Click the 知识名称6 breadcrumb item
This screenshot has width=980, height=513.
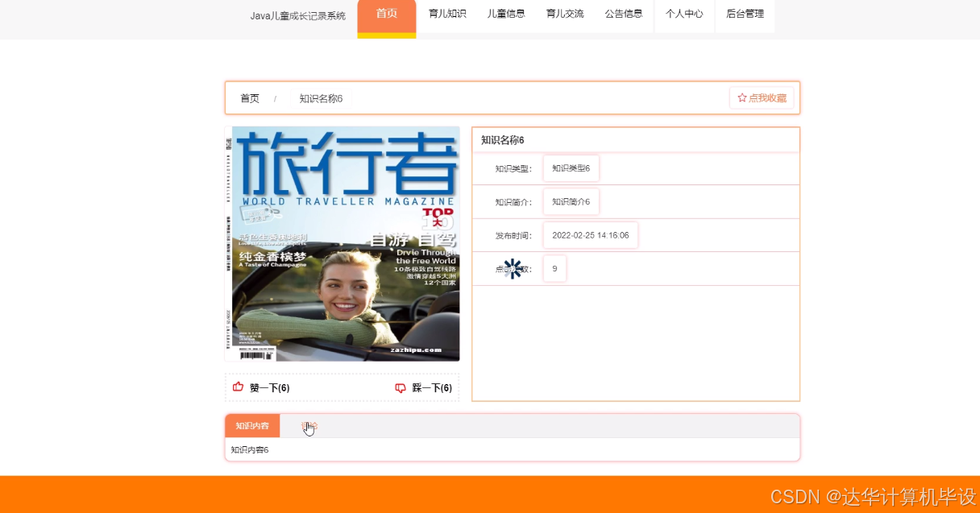[321, 98]
